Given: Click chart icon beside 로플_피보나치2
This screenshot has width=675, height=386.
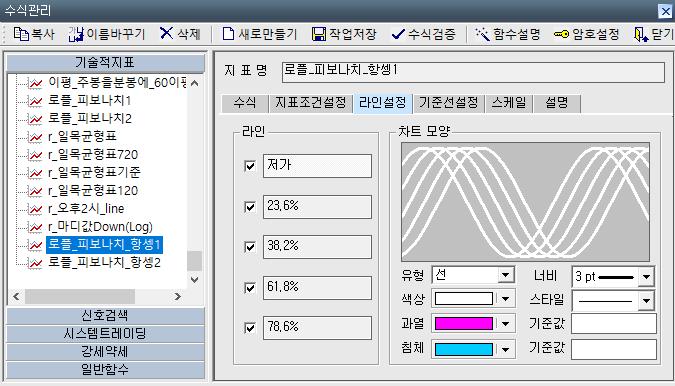Looking at the screenshot, I should (x=35, y=119).
